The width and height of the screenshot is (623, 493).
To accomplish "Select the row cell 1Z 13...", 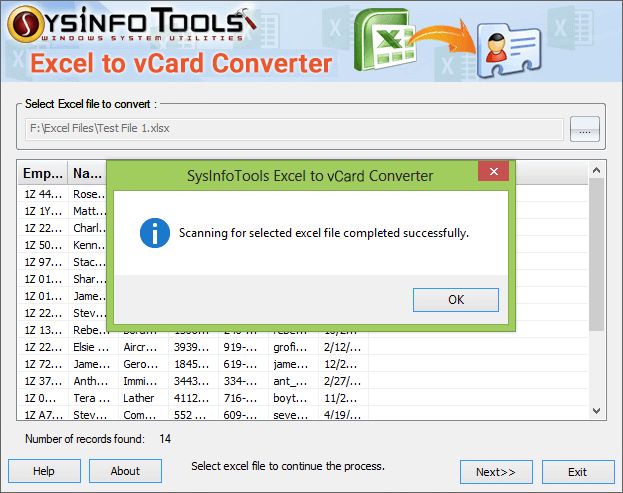I will 43,330.
